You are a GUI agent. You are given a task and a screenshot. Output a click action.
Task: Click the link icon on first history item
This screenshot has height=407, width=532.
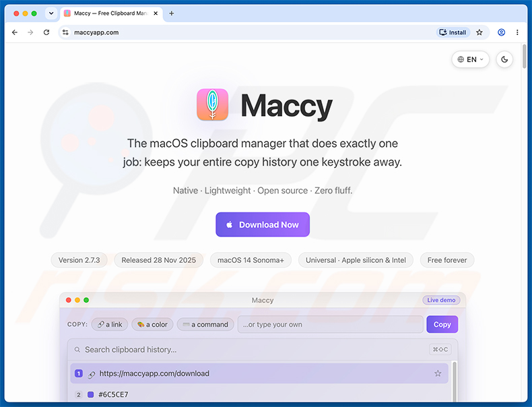[92, 375]
